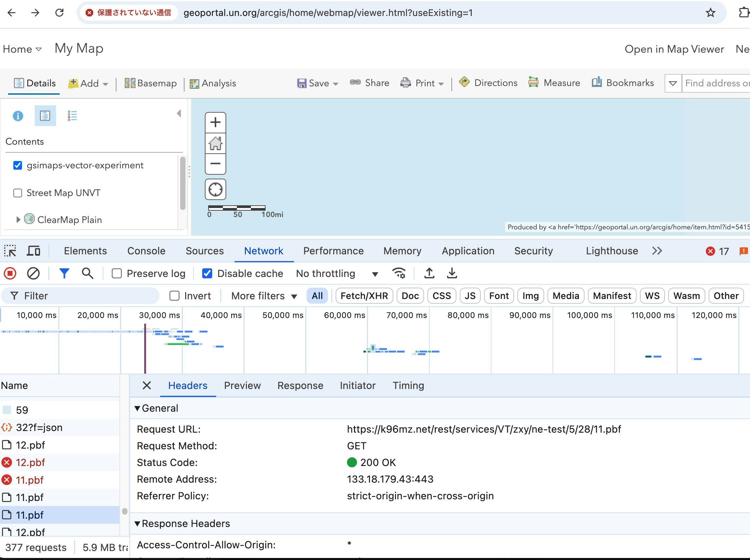Click the red stop recording icon

pos(10,273)
